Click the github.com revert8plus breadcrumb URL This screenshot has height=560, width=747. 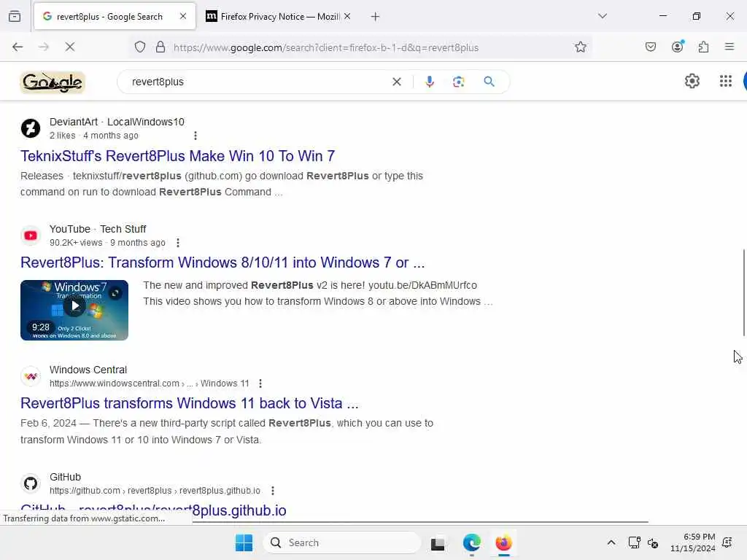155,491
